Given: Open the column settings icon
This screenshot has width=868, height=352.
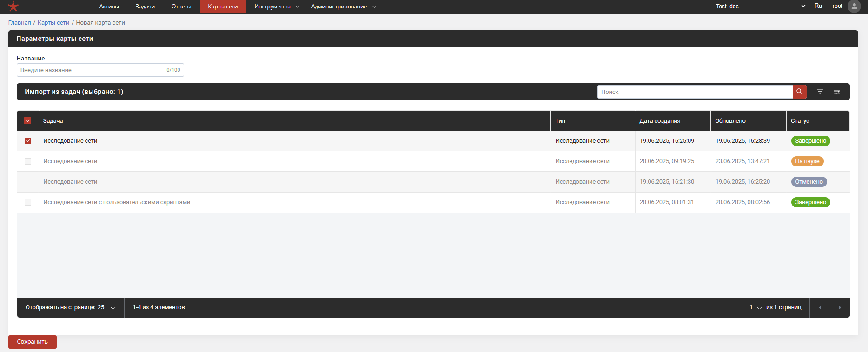Looking at the screenshot, I should coord(837,92).
